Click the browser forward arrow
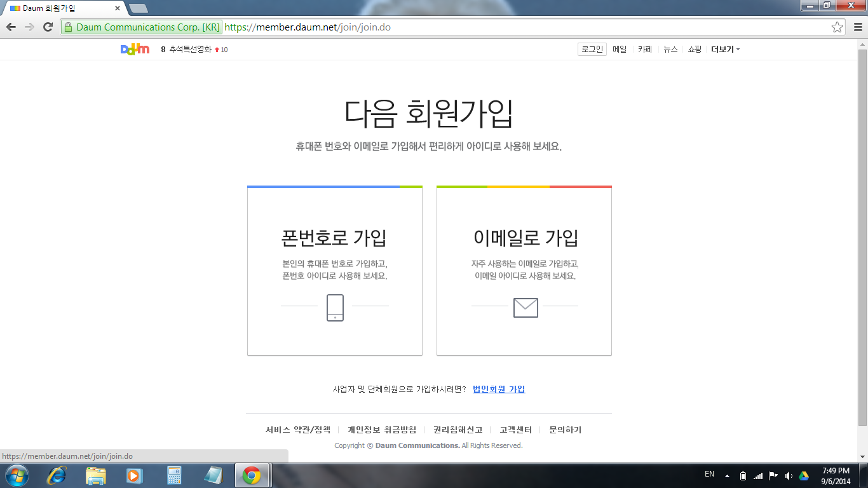Viewport: 868px width, 488px height. (29, 27)
